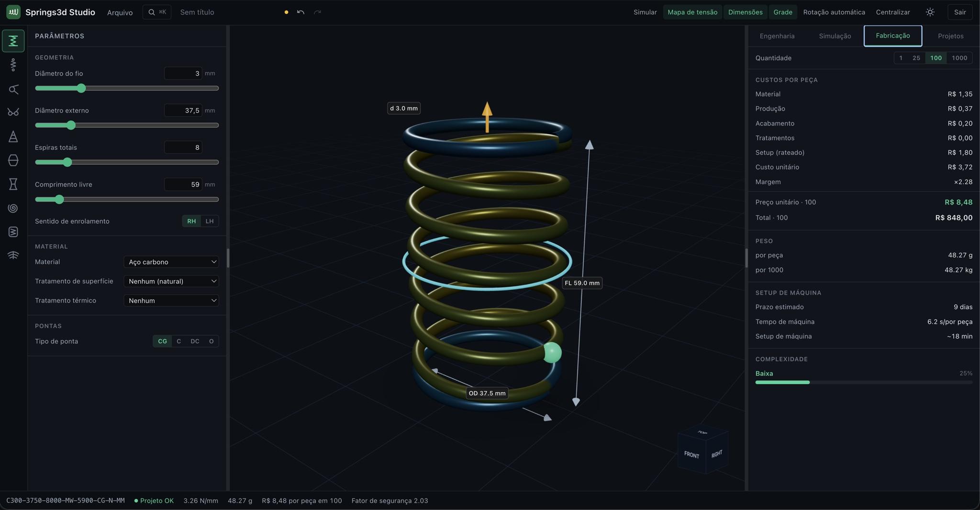Set quantity to 100

936,58
